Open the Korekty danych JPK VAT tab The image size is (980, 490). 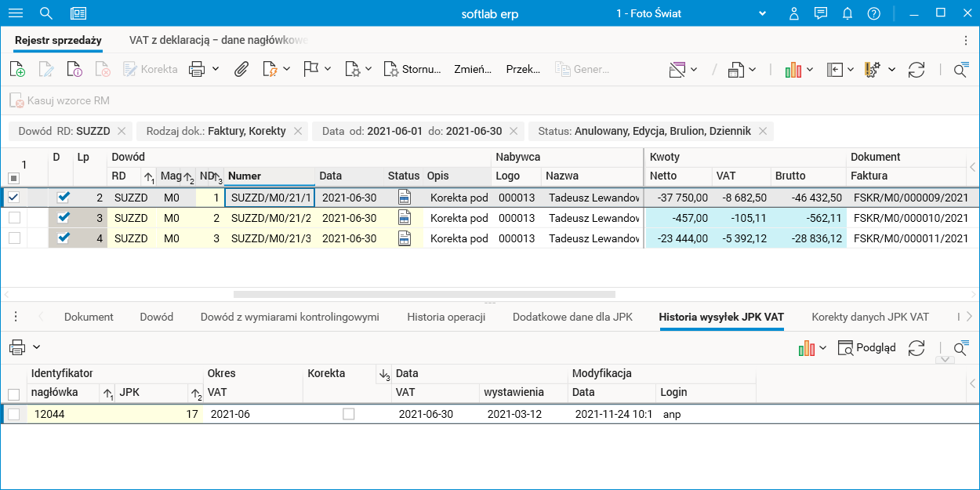pyautogui.click(x=870, y=317)
